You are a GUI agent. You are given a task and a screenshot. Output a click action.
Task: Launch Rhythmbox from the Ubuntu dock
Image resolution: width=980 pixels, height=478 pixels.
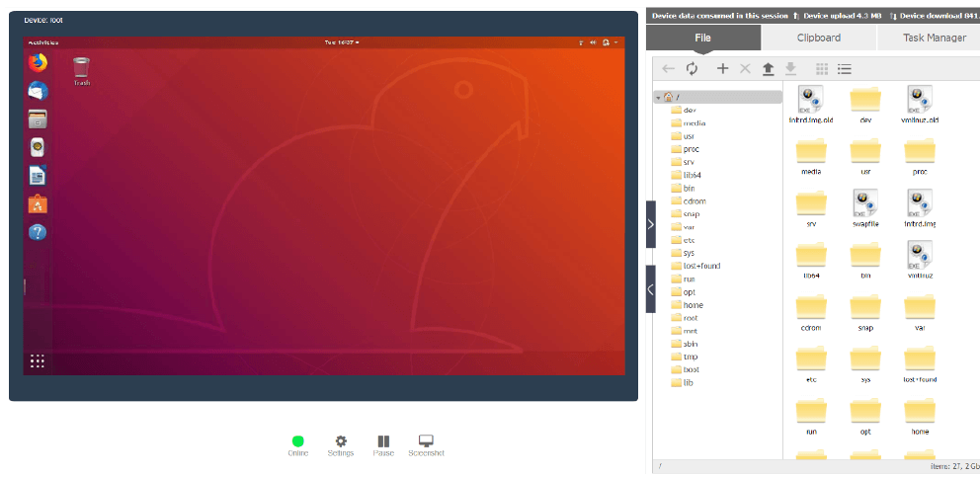(x=38, y=147)
